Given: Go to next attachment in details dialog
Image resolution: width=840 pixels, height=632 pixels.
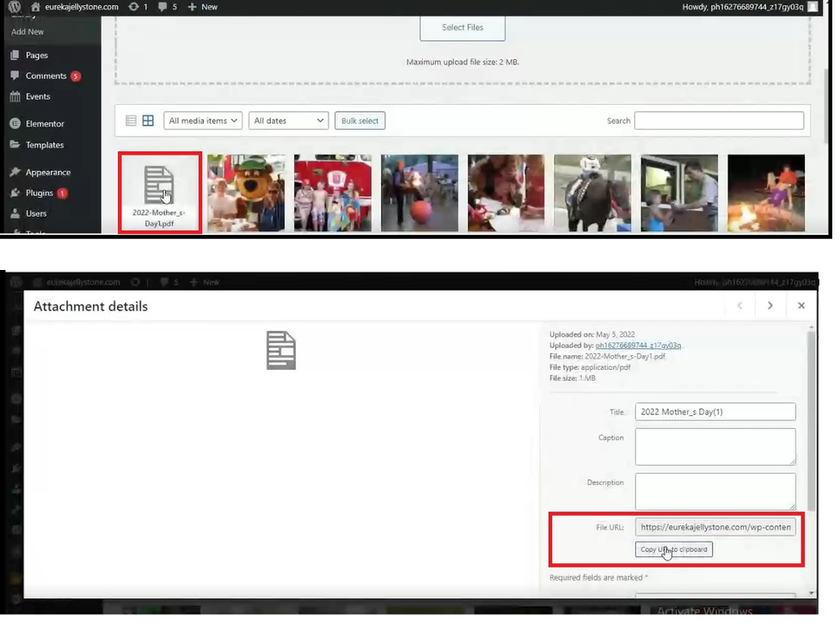Looking at the screenshot, I should 770,305.
